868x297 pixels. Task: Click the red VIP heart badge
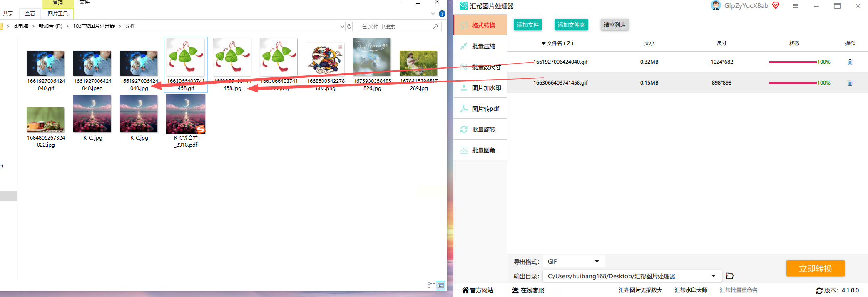(x=776, y=5)
